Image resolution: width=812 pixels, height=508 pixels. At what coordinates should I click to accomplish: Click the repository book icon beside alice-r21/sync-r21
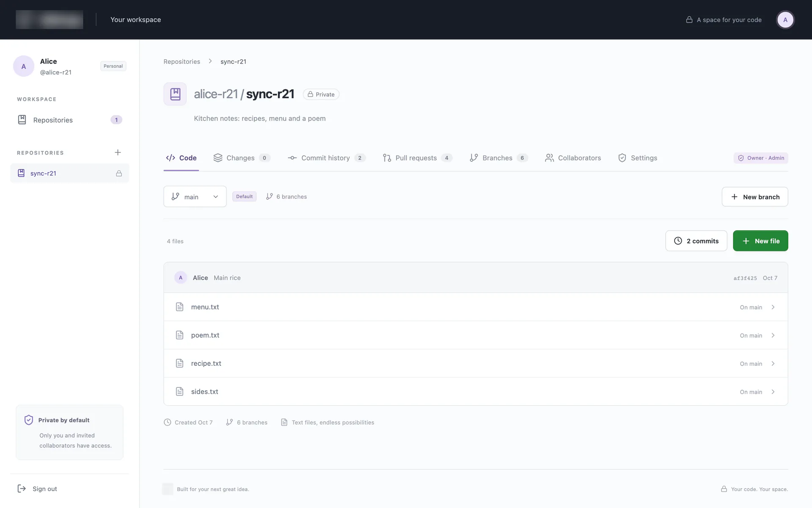[175, 94]
